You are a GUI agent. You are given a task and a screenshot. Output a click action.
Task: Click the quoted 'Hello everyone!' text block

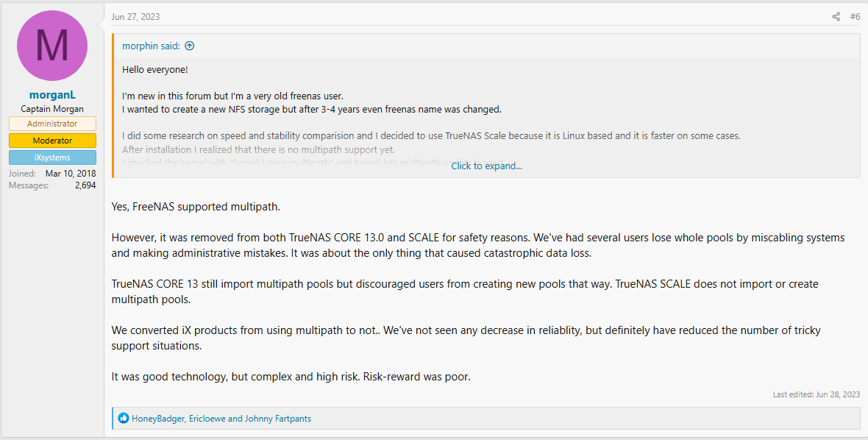click(155, 69)
